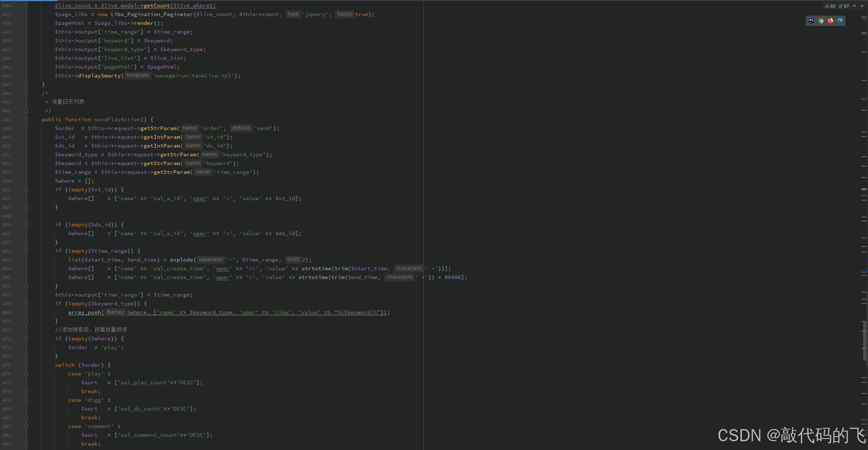Collapse the comment block at line 444
The width and height of the screenshot is (868, 450).
click(x=26, y=93)
